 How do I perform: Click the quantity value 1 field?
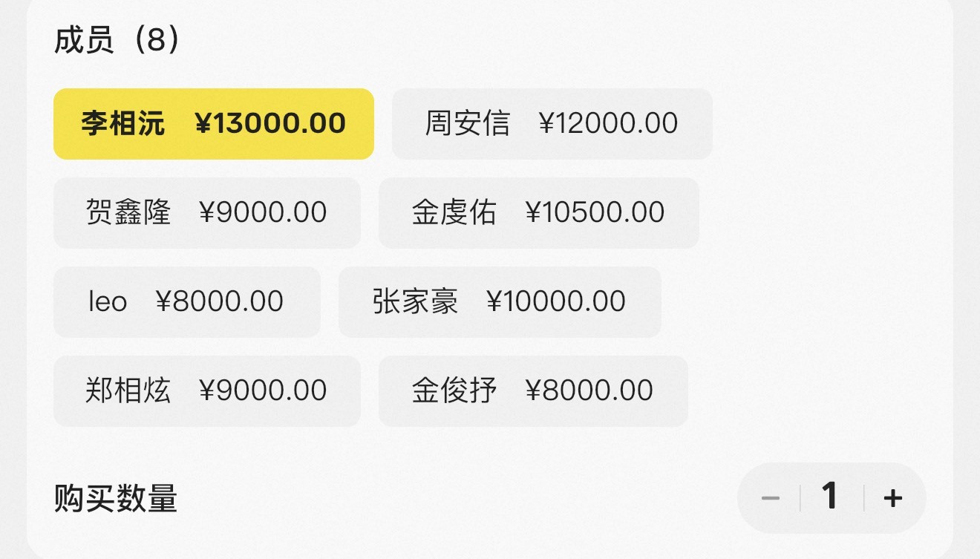[x=830, y=496]
